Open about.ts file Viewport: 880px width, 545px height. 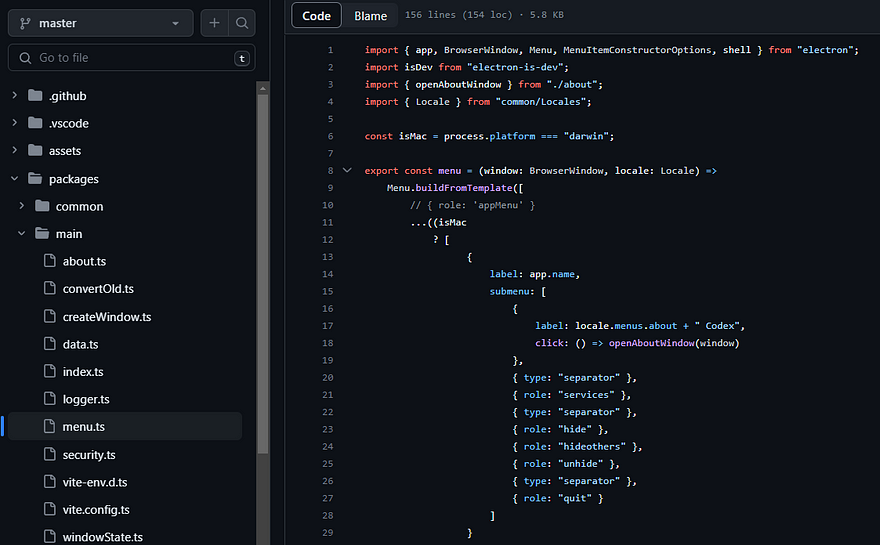point(84,261)
